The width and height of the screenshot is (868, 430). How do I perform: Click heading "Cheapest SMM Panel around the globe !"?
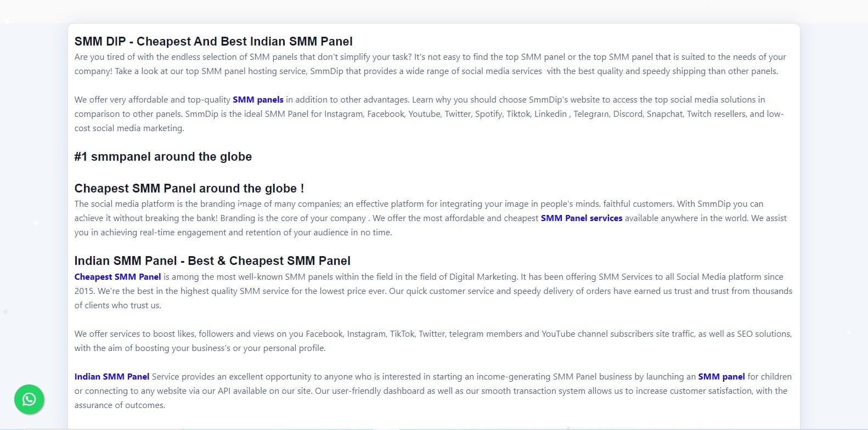pos(189,189)
